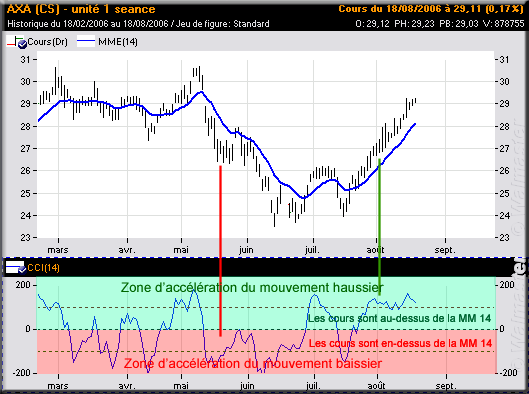Click the 'Historique du 18/02/2006 au 18/08/2006' text
This screenshot has height=394, width=529.
pyautogui.click(x=88, y=24)
